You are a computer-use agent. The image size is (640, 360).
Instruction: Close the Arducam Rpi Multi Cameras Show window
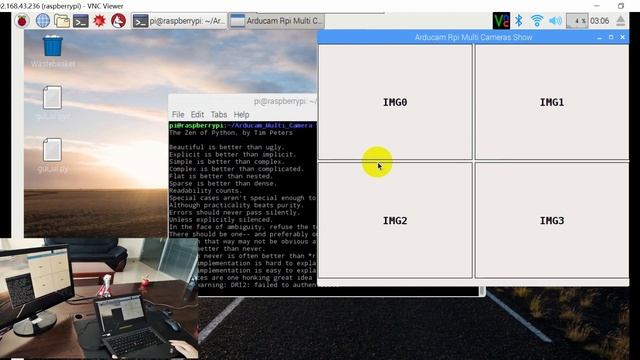(x=622, y=37)
